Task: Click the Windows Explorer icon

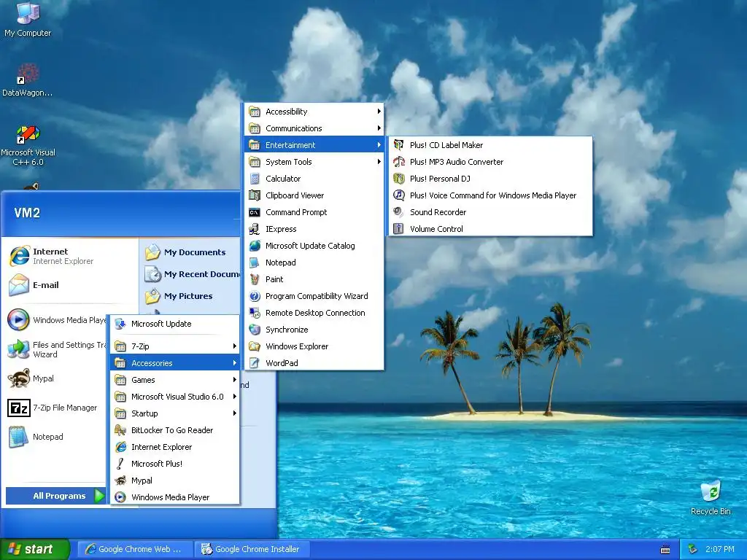Action: point(255,346)
